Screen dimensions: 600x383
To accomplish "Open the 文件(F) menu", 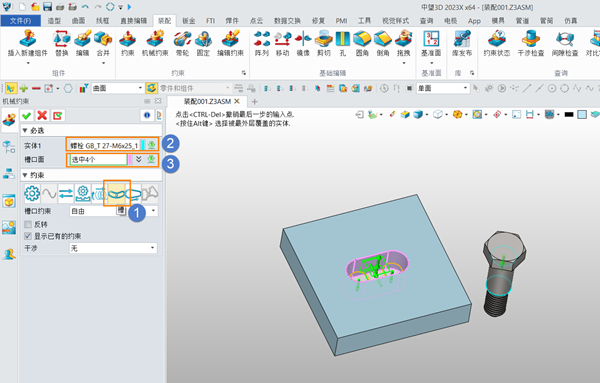I will click(x=21, y=21).
